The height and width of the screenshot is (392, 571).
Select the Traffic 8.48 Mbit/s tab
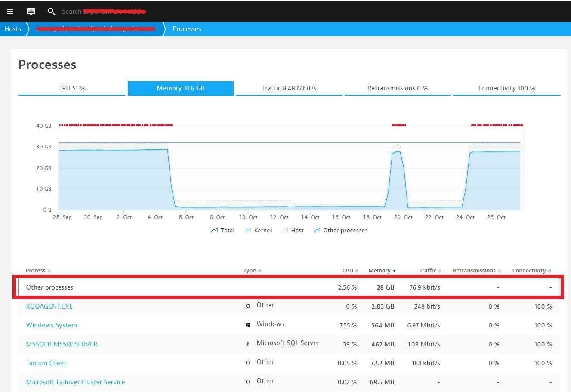tap(289, 88)
